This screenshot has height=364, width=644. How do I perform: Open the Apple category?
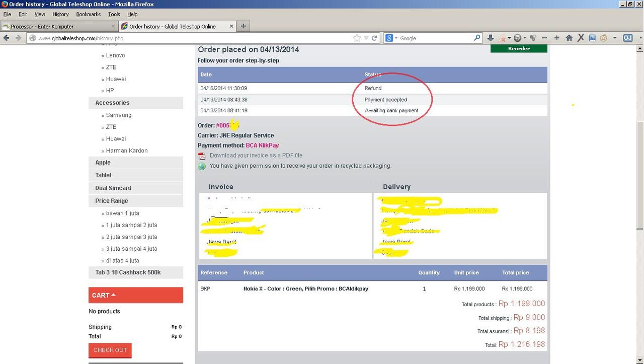tap(136, 163)
